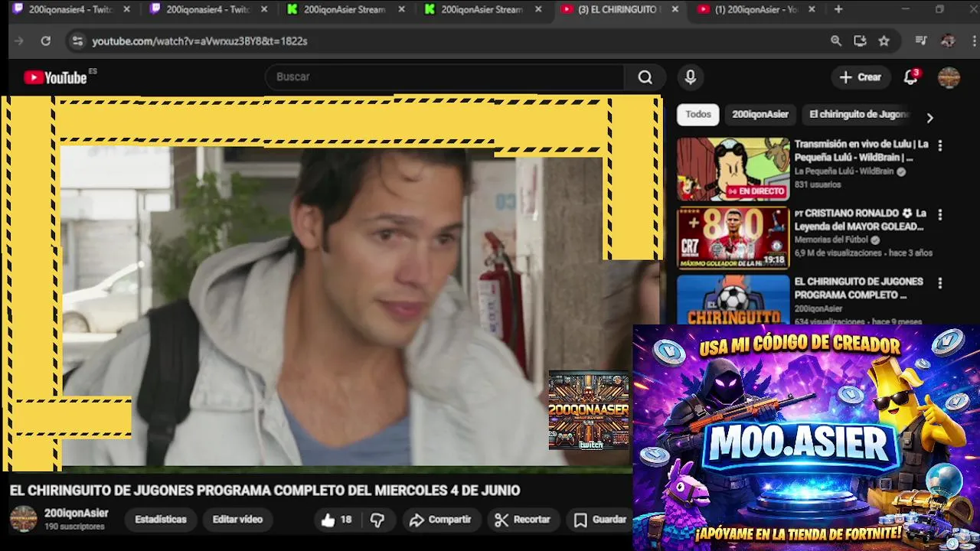Click the Guardar save button
The width and height of the screenshot is (980, 551).
(600, 520)
